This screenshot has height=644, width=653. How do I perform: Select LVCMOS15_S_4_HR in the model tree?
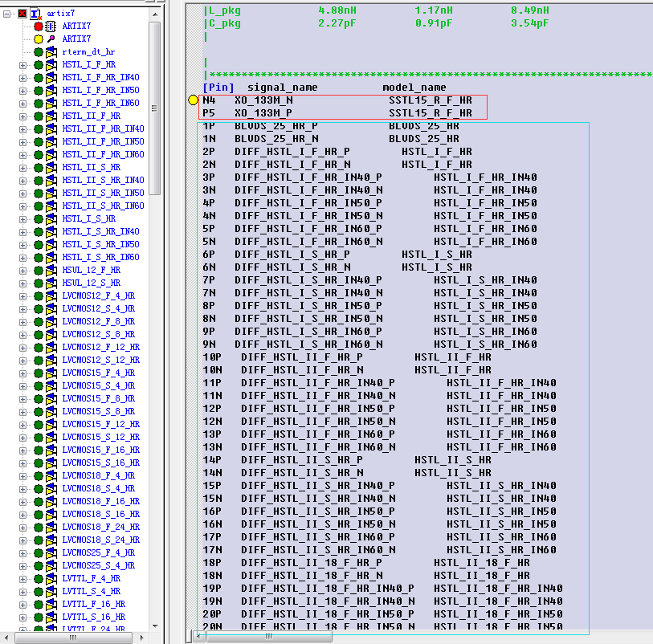[x=98, y=386]
